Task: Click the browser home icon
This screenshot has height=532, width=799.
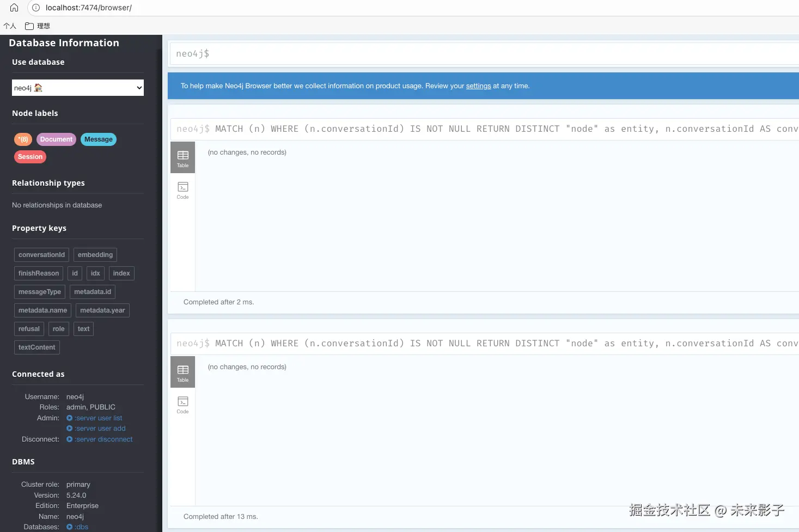Action: 14,8
